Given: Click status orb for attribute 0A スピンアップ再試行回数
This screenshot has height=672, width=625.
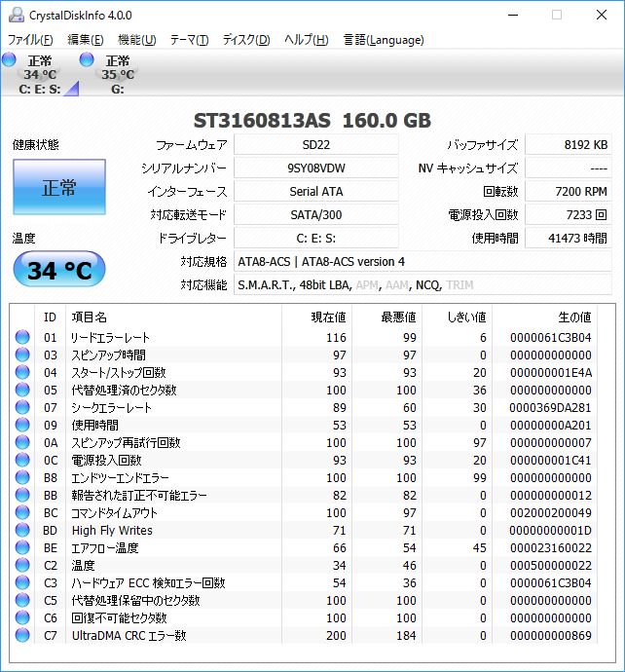Looking at the screenshot, I should pyautogui.click(x=22, y=443).
